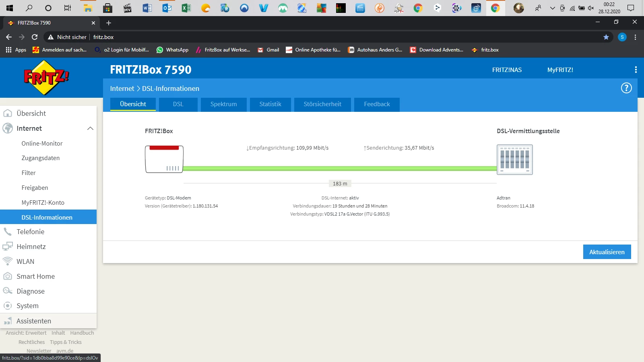Launch Word from the taskbar
The image size is (644, 362).
coord(147,8)
